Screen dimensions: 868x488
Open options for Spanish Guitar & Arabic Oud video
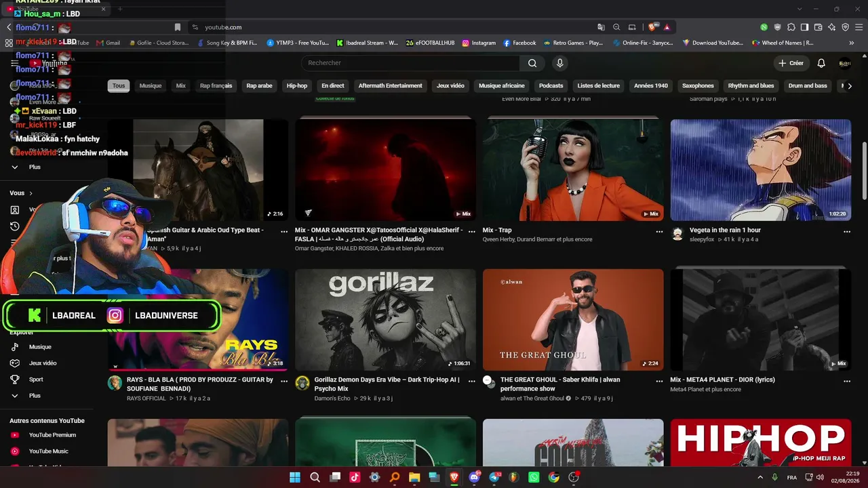pyautogui.click(x=284, y=231)
